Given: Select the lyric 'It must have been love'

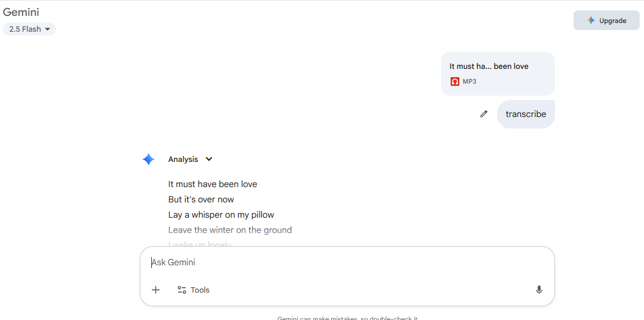Looking at the screenshot, I should (x=212, y=184).
